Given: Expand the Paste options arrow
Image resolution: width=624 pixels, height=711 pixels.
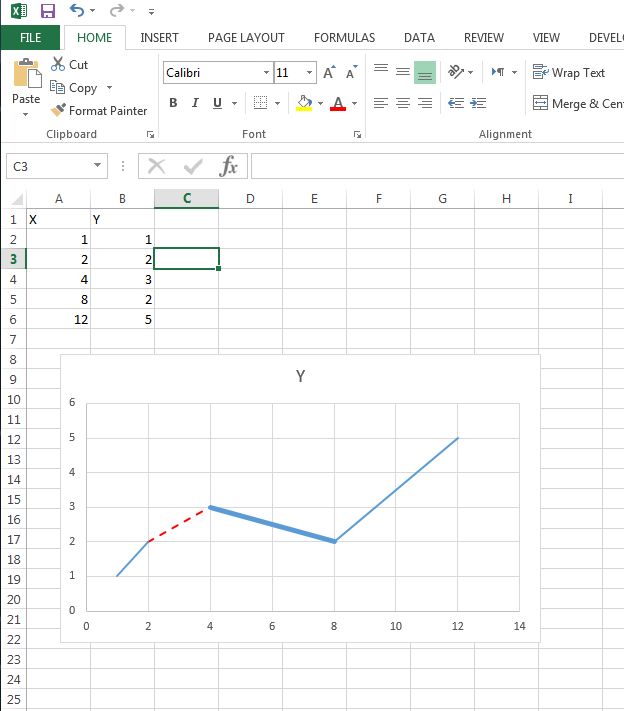Looking at the screenshot, I should click(26, 114).
